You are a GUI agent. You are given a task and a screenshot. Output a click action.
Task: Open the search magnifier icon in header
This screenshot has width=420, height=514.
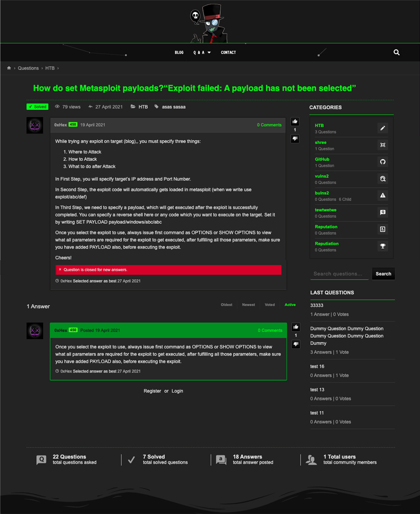[396, 53]
